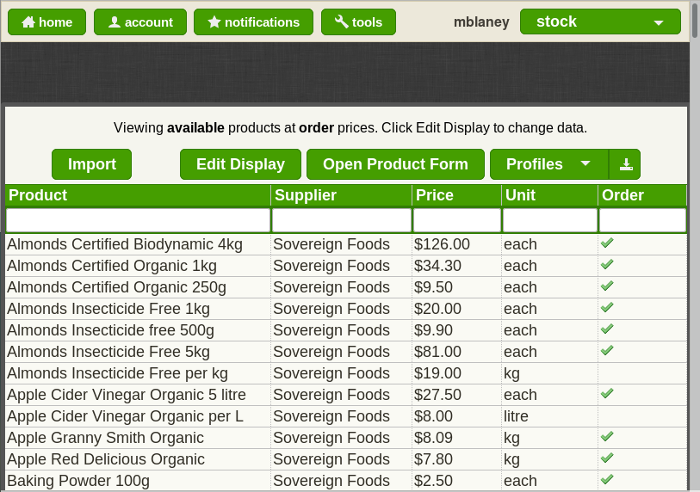This screenshot has height=492, width=700.
Task: Focus the Supplier filter input field
Action: [342, 220]
